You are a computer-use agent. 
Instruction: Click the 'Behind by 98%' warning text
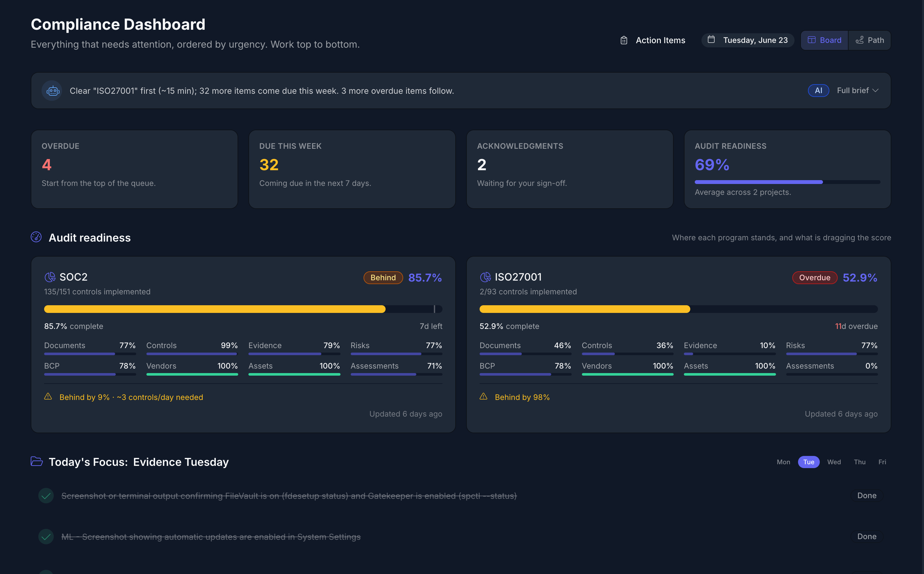point(522,397)
